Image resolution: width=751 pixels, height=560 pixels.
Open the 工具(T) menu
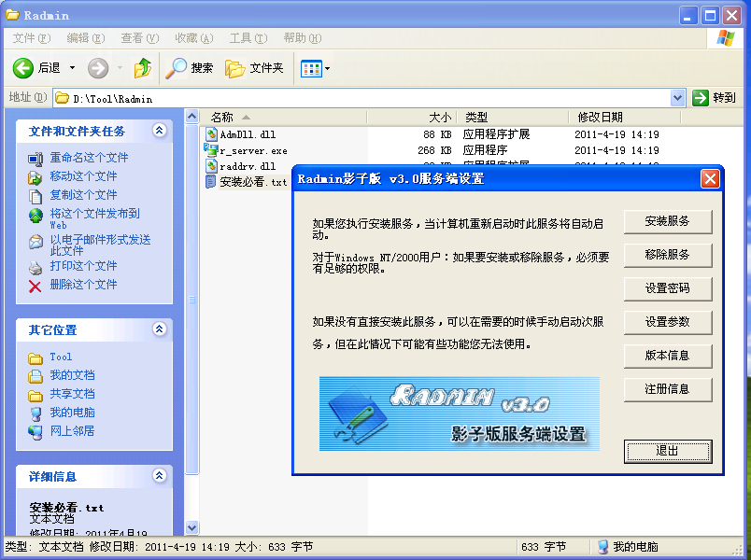click(x=248, y=38)
